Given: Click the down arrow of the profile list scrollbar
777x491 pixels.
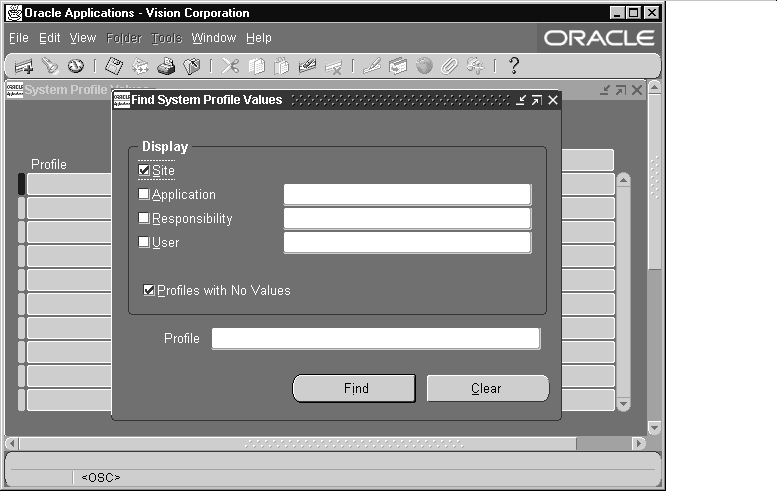Looking at the screenshot, I should click(623, 404).
